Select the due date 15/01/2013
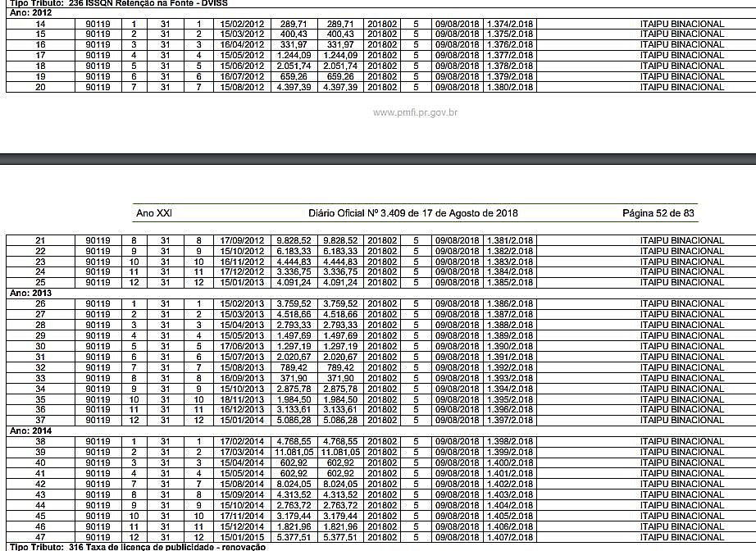This screenshot has height=551, width=756. [242, 283]
